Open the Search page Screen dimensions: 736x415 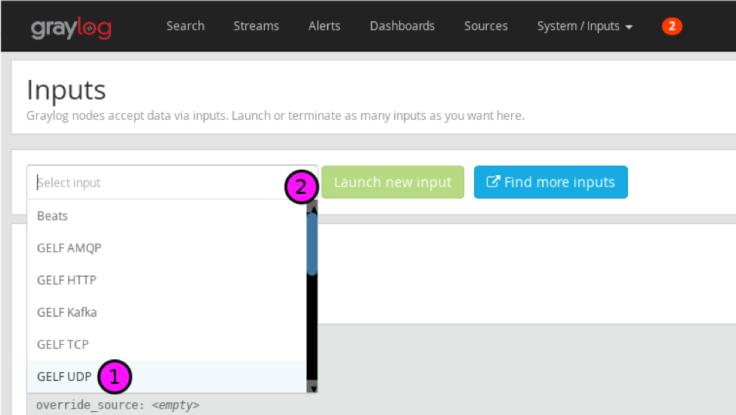(185, 26)
